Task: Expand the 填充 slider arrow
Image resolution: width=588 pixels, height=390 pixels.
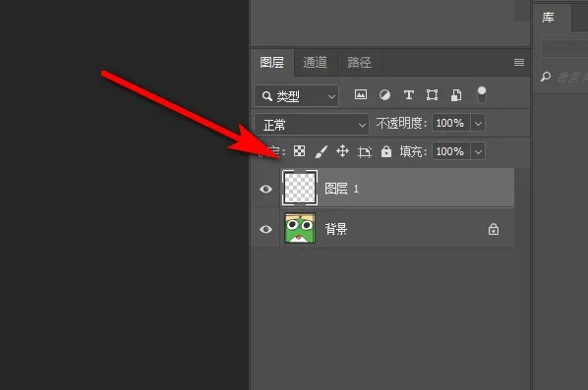Action: click(x=478, y=151)
